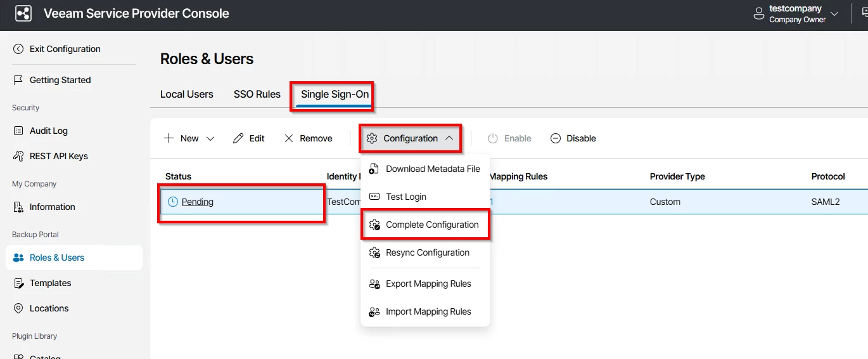Click the Import Mapping Rules icon
This screenshot has width=868, height=359.
374,311
